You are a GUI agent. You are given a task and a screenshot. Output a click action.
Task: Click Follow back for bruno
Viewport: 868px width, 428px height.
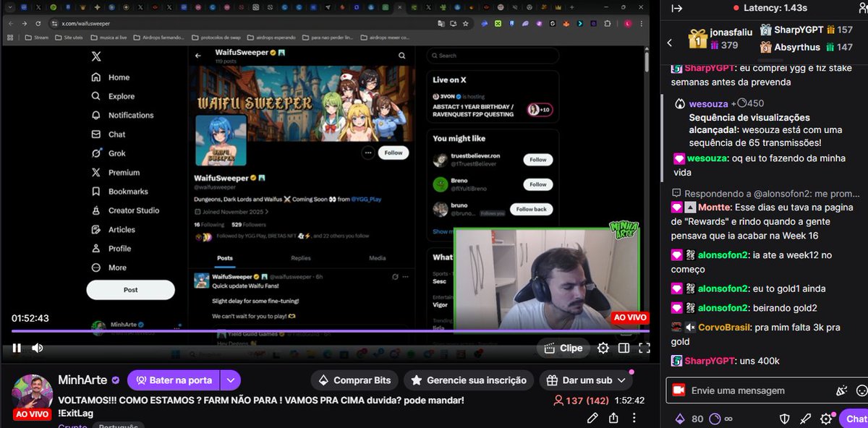click(532, 209)
